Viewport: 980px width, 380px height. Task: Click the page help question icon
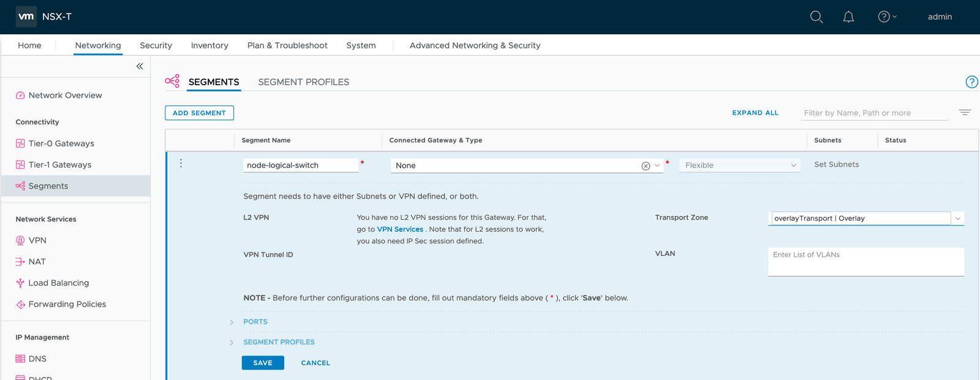click(971, 82)
